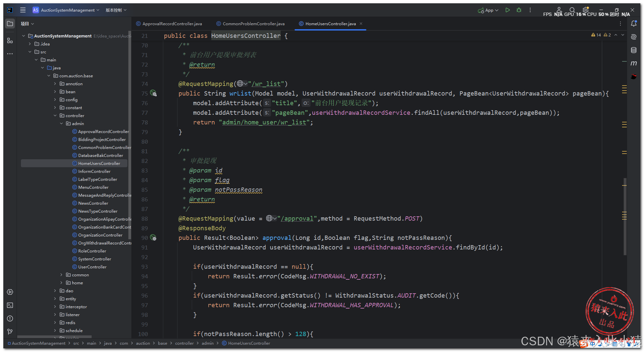The width and height of the screenshot is (644, 352).
Task: Open editor tabs options menu
Action: pos(620,24)
